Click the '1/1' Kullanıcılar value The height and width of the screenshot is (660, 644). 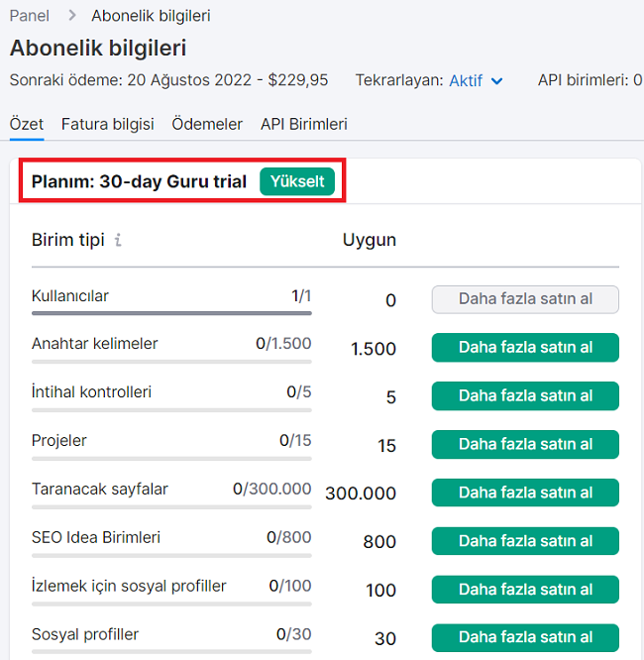tap(301, 296)
